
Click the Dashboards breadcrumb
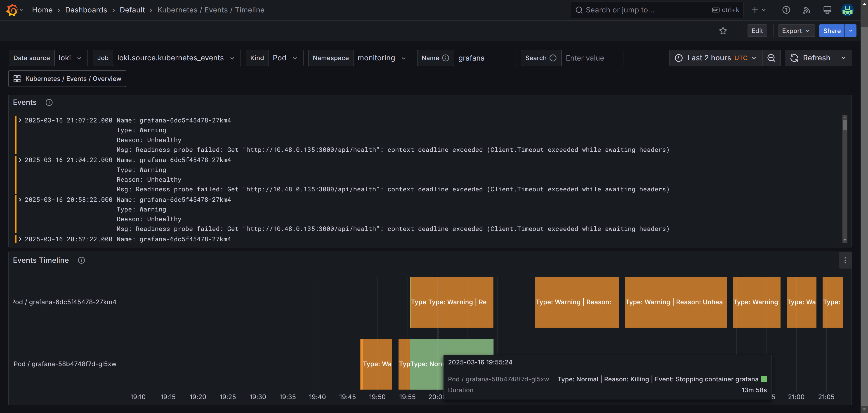pos(86,10)
